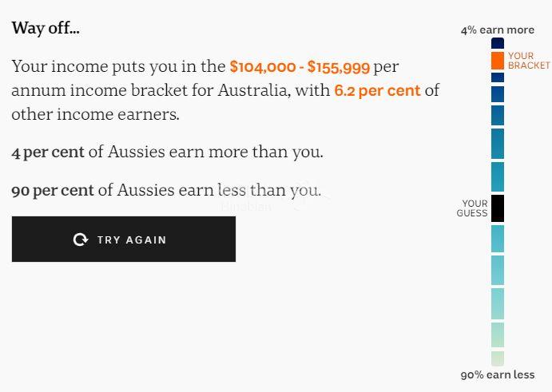This screenshot has width=552, height=392.
Task: Click the YOUR GUESS label
Action: pos(472,208)
